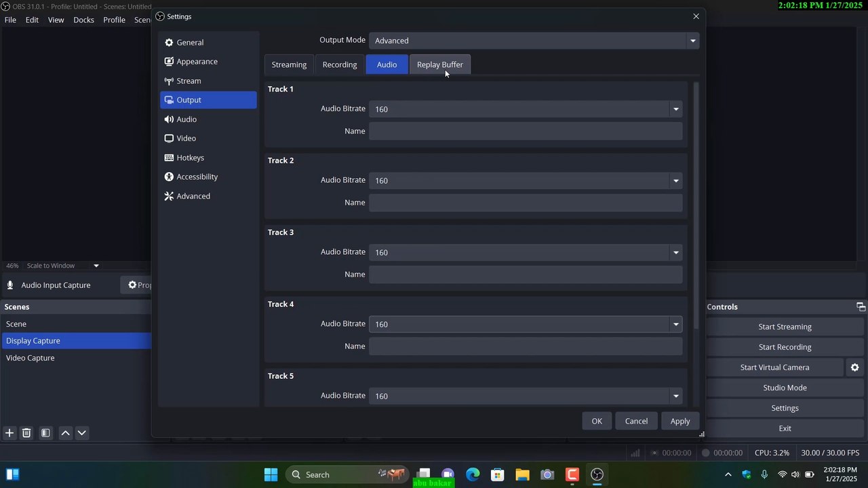Click Settings button in Controls dock

click(785, 408)
